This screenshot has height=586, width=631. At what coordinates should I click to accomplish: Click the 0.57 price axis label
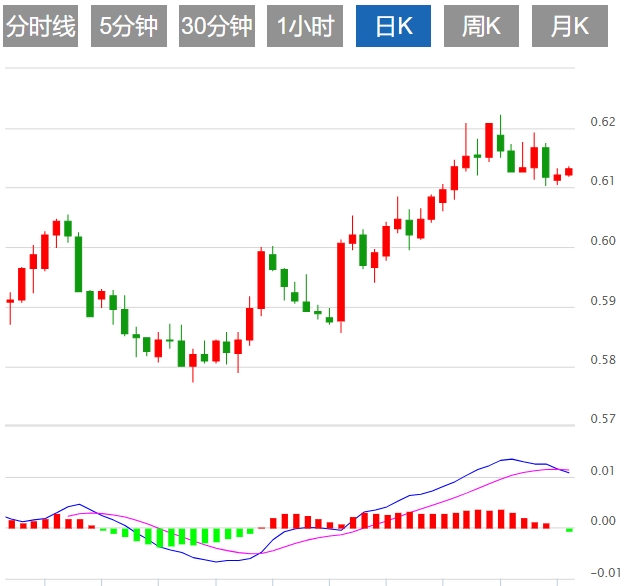click(603, 419)
